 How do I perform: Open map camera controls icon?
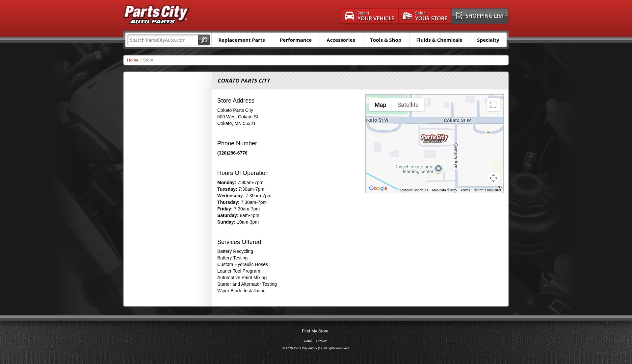pyautogui.click(x=493, y=178)
